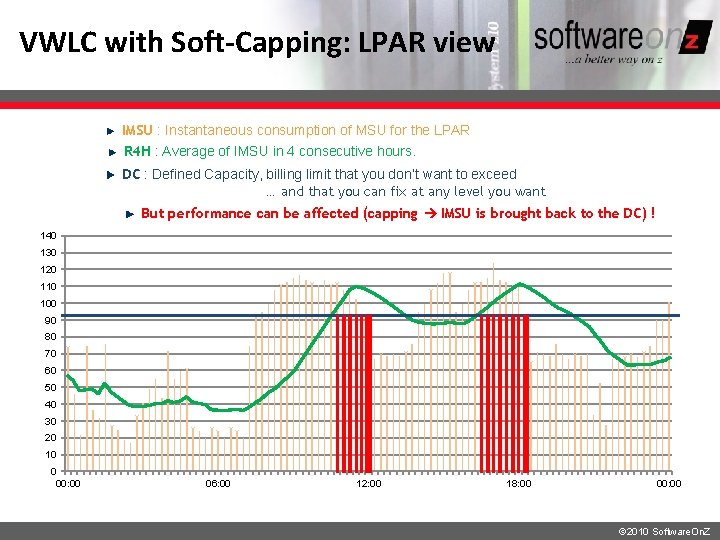The width and height of the screenshot is (720, 540).
Task: Click the y-axis label '50'
Action: pos(51,387)
